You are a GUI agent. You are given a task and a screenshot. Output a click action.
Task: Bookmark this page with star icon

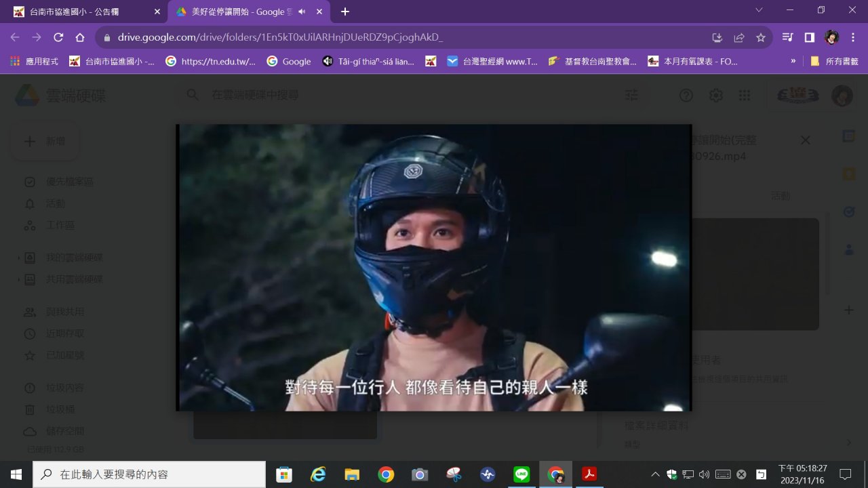[x=761, y=37]
